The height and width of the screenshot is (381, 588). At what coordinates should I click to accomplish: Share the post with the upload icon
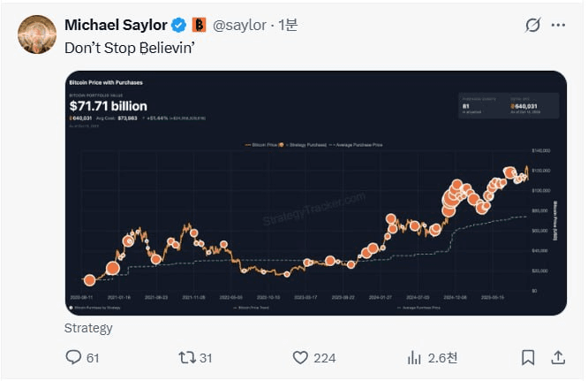tap(558, 357)
